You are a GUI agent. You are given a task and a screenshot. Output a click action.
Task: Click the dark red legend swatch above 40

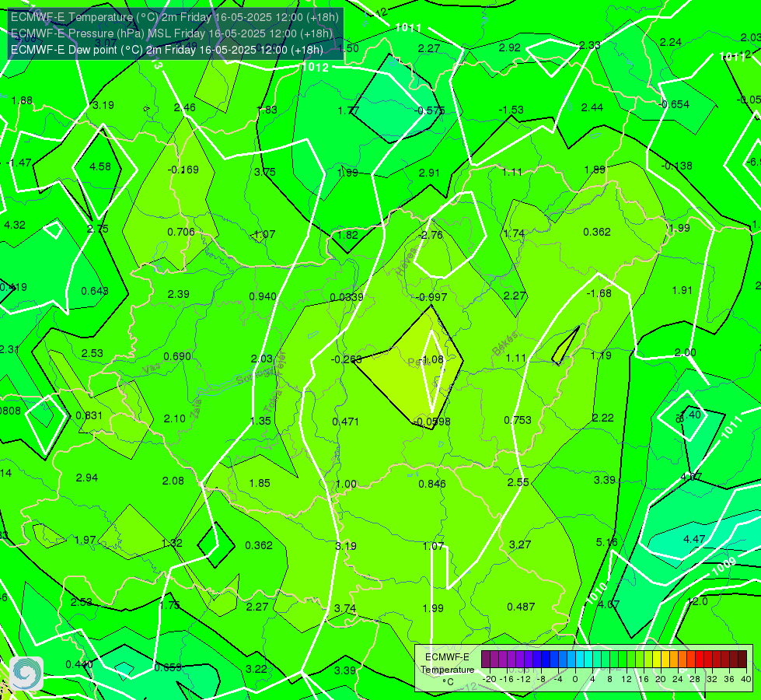(742, 660)
